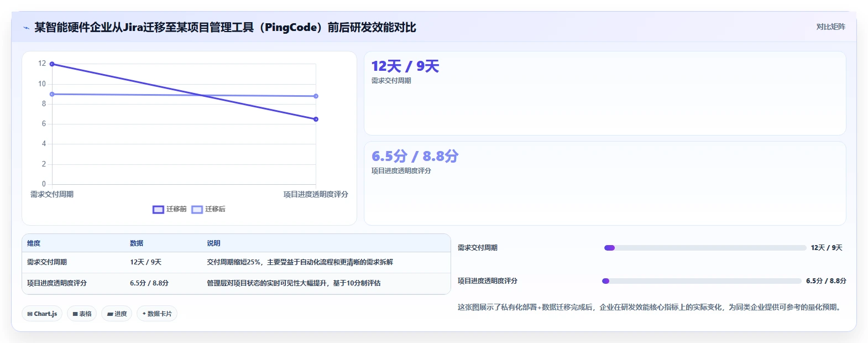This screenshot has width=868, height=343.
Task: Click the 需求交付周期 table row cell
Action: pos(47,262)
